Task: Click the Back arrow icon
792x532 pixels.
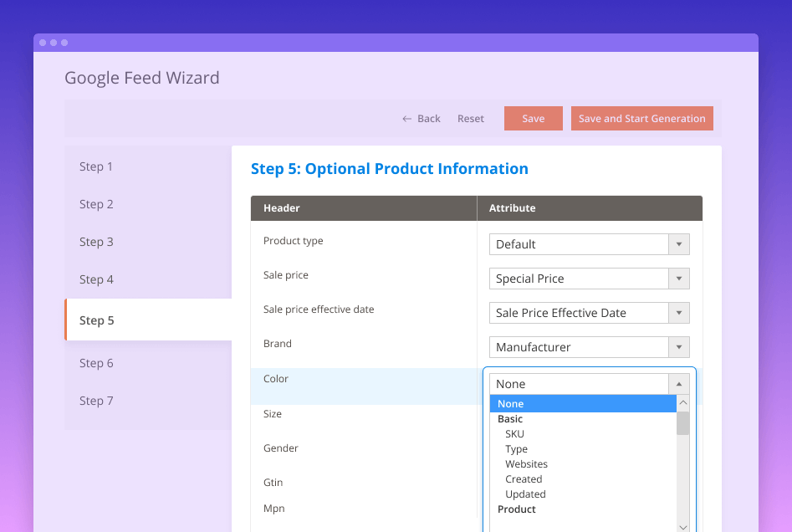Action: coord(406,118)
